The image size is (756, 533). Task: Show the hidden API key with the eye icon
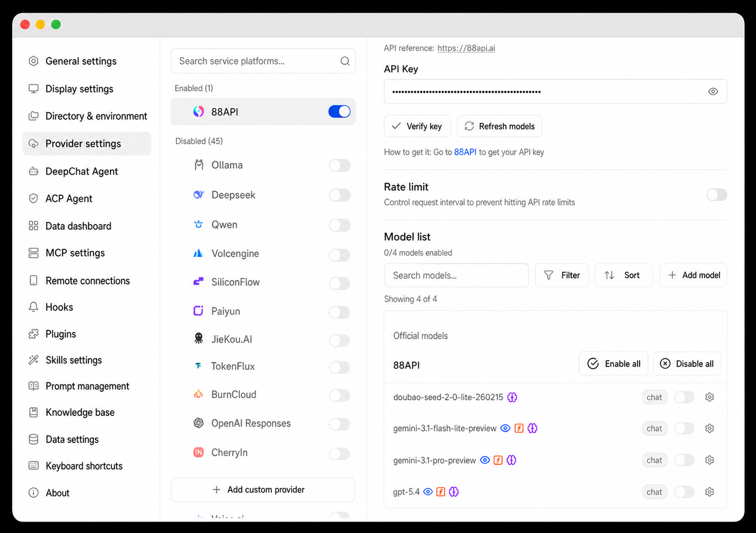713,92
